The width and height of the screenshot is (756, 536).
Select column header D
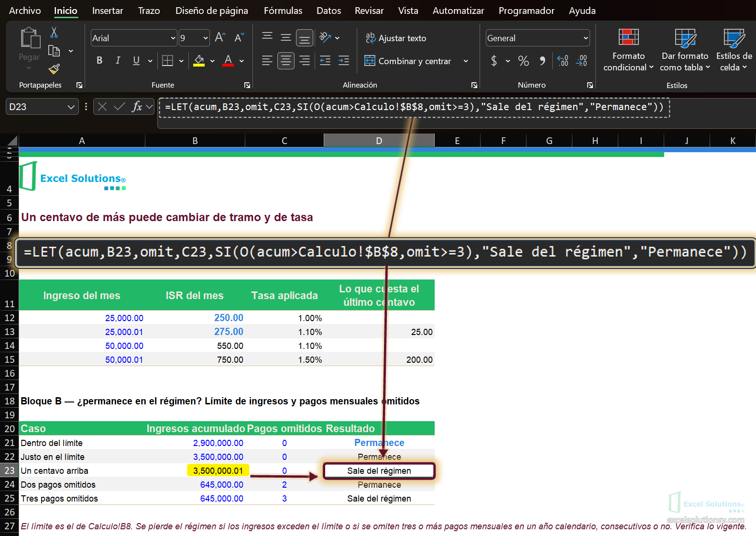click(x=379, y=141)
